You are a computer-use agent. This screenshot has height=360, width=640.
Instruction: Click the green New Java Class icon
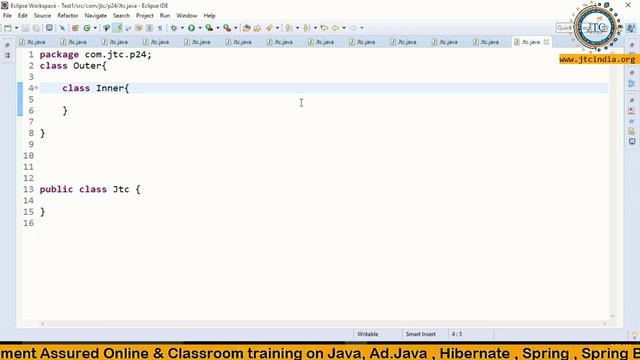pos(87,28)
